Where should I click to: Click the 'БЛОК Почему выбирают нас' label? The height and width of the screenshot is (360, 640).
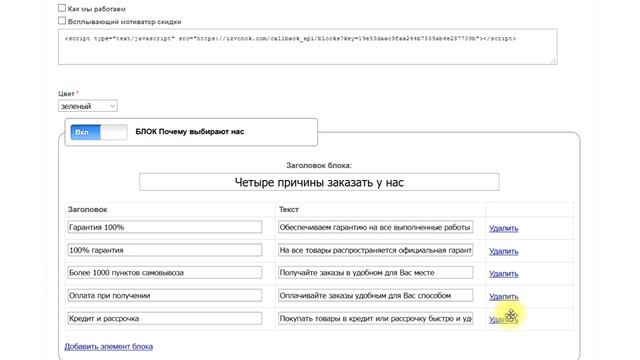point(190,132)
